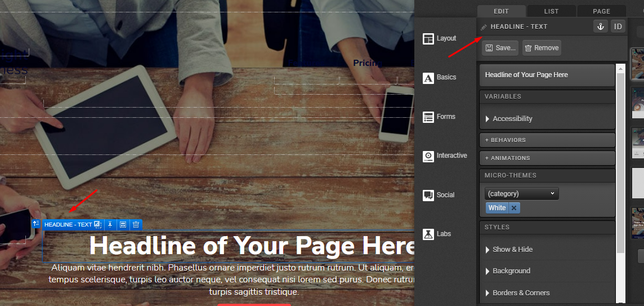The image size is (644, 306).
Task: Click the Remove button
Action: (542, 48)
